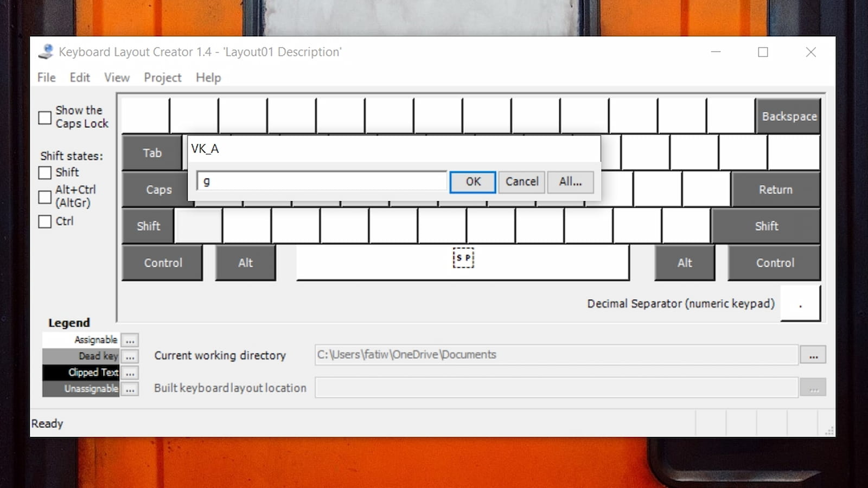This screenshot has width=868, height=488.
Task: Click the Clipped Text color swatch
Action: (x=81, y=373)
